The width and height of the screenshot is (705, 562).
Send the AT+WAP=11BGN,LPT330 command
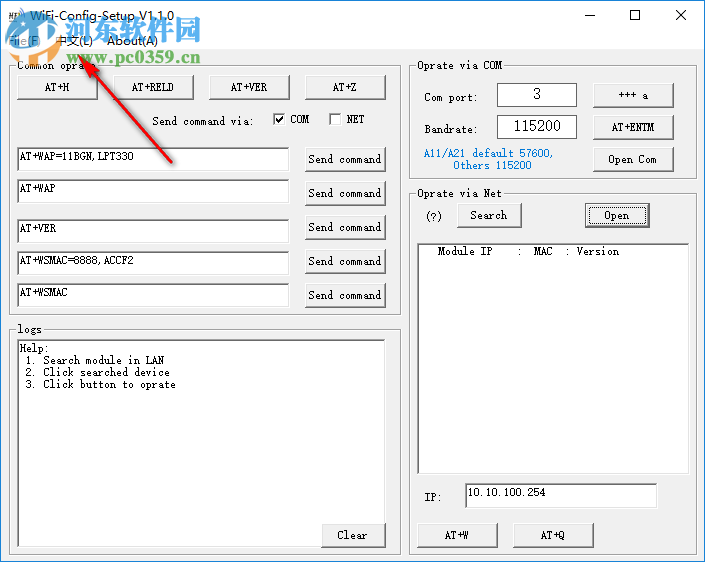345,159
